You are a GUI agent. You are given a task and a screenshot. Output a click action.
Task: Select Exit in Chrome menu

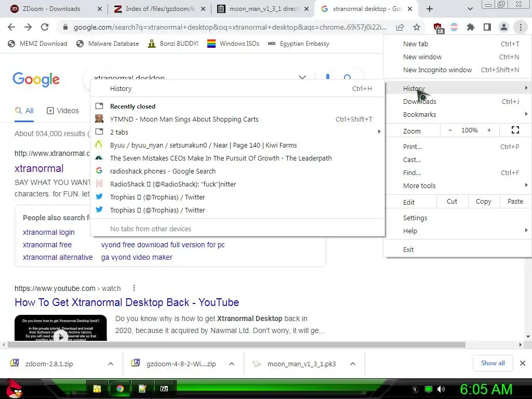click(457, 249)
